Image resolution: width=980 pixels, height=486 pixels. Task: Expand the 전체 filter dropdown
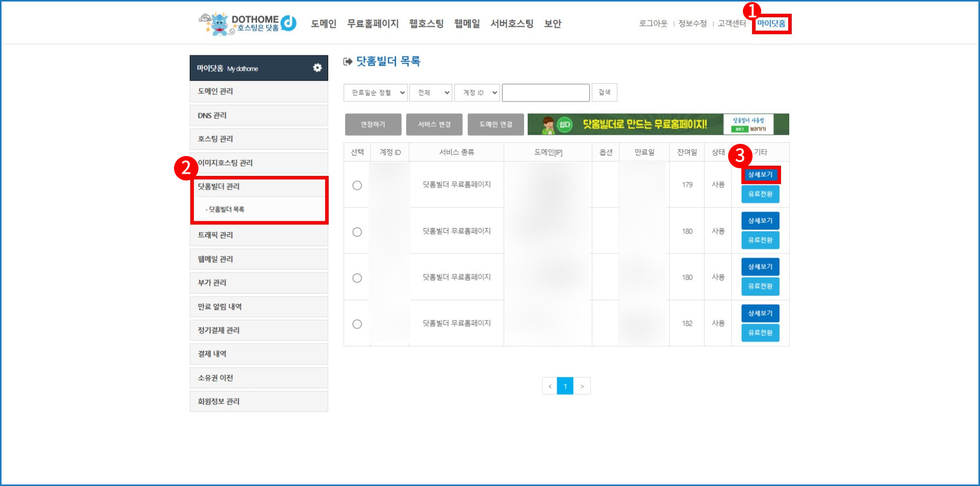431,93
